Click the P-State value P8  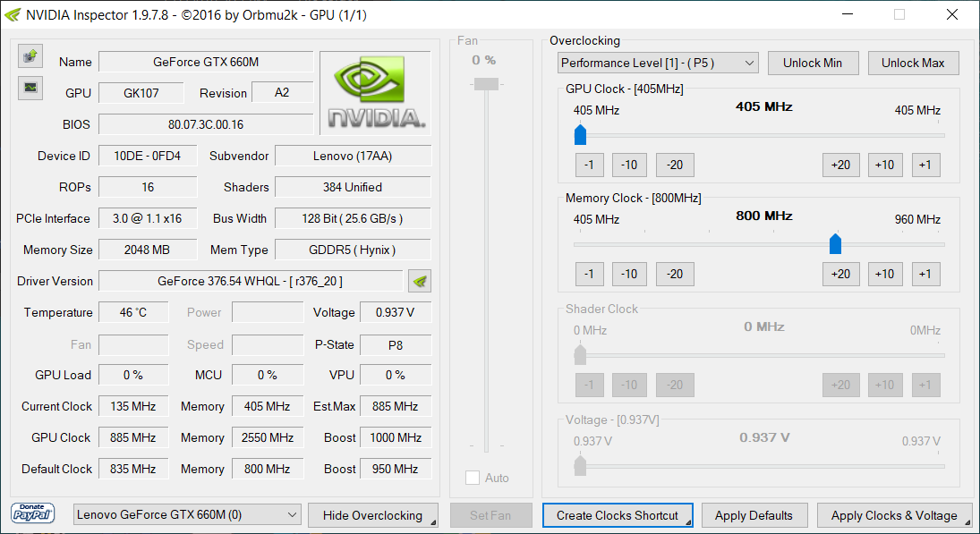pyautogui.click(x=396, y=344)
